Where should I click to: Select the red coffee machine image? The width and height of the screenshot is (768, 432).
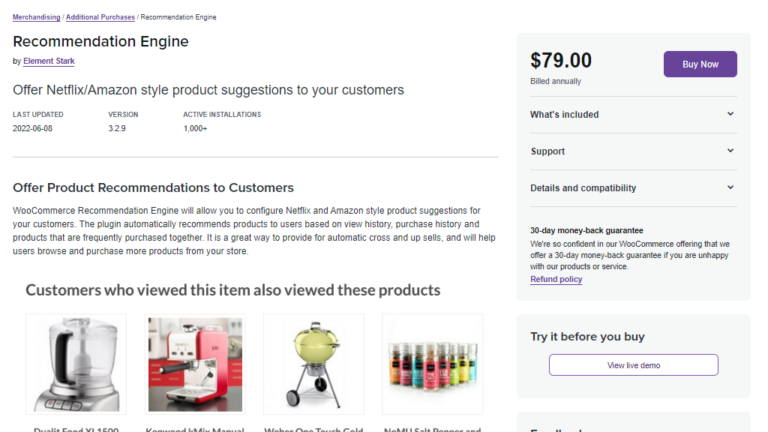click(195, 365)
